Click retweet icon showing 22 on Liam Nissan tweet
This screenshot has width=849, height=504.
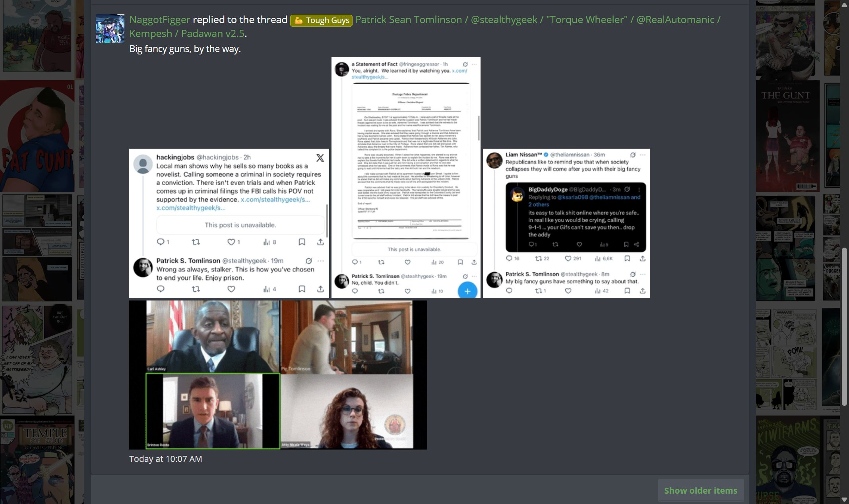pos(539,258)
